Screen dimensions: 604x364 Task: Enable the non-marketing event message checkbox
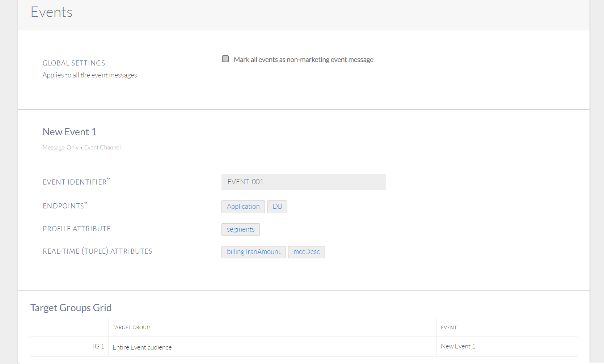point(225,59)
